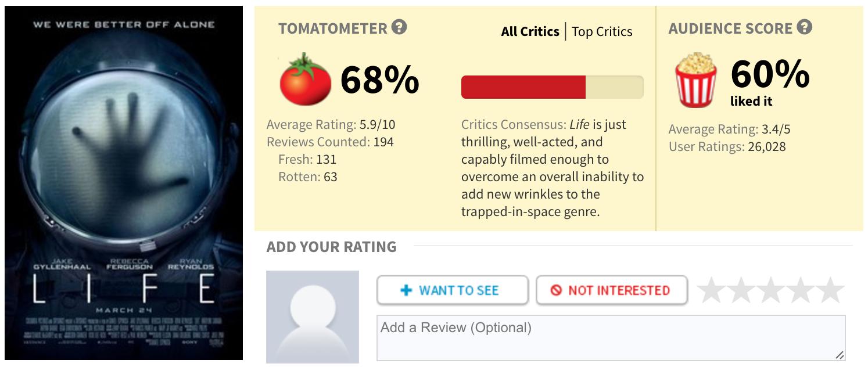This screenshot has width=868, height=367.
Task: Rate the movie four stars
Action: (801, 290)
